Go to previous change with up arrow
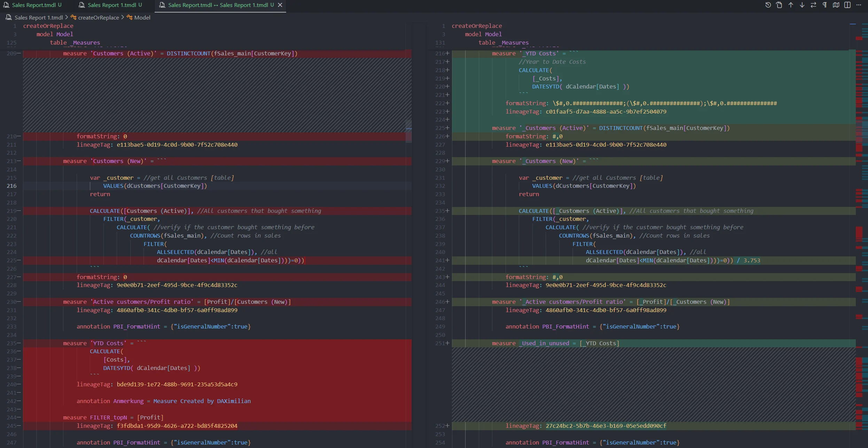Viewport: 868px width, 448px height. (791, 5)
